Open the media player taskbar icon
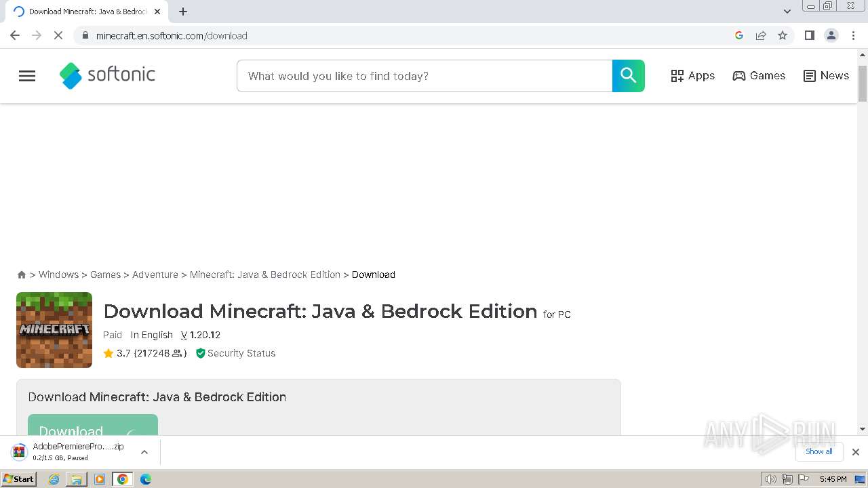 100,479
